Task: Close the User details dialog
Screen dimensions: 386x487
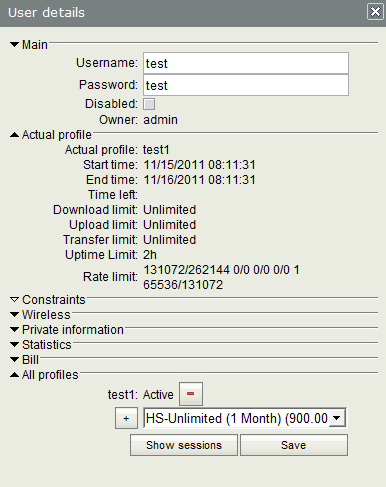Action: pyautogui.click(x=375, y=12)
